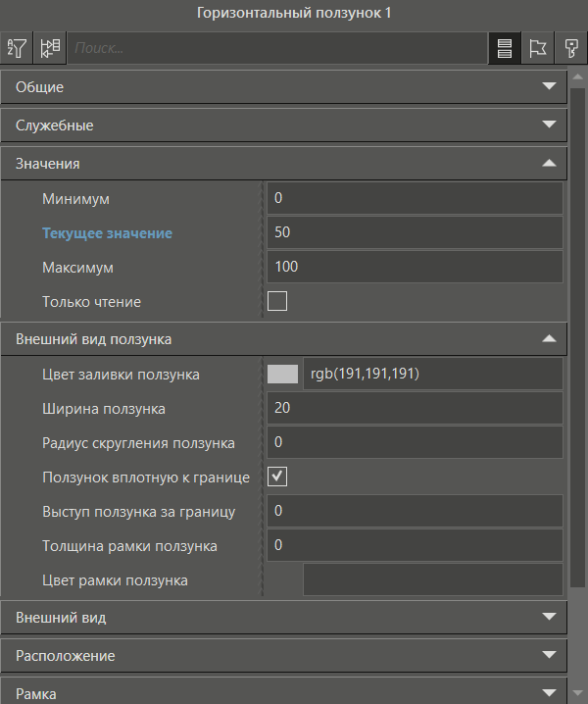588x704 pixels.
Task: Click the collapse all groups icon
Action: (49, 47)
